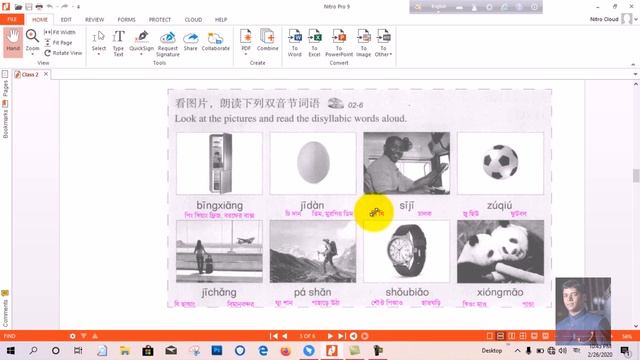
Task: Open File Explorer from taskbar
Action: pos(124,351)
